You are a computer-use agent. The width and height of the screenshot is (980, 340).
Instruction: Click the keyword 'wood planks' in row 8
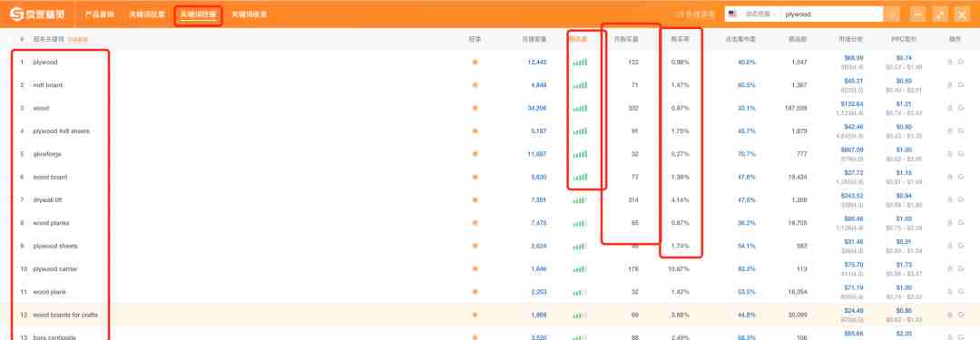pyautogui.click(x=51, y=223)
